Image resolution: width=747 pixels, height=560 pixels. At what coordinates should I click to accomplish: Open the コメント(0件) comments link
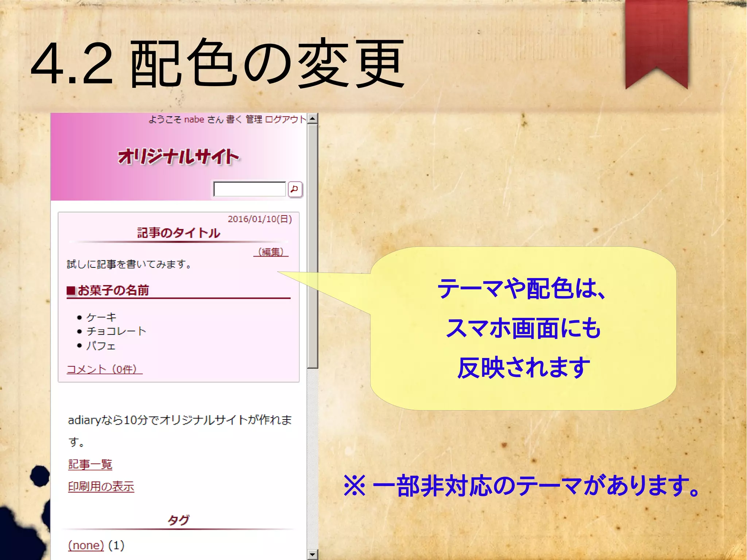pos(104,369)
